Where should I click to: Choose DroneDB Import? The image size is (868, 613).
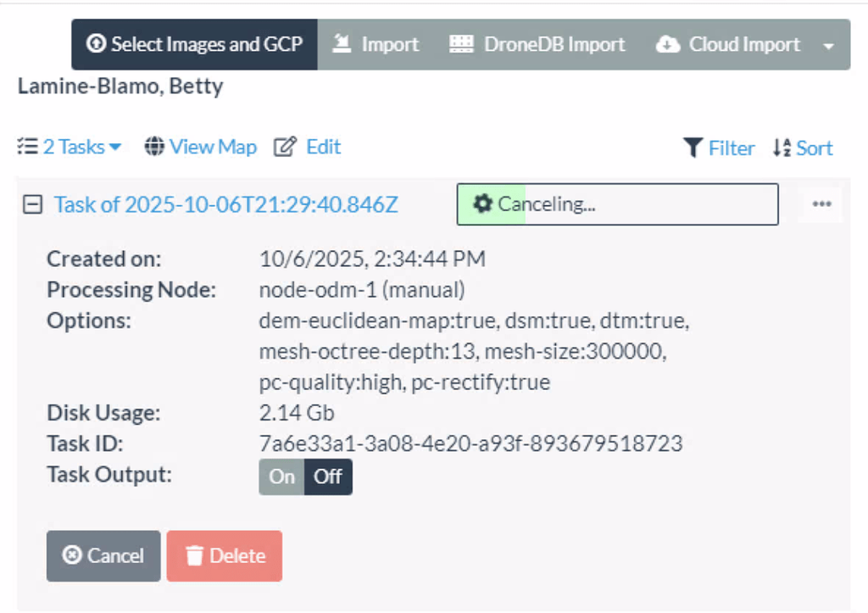coord(537,44)
